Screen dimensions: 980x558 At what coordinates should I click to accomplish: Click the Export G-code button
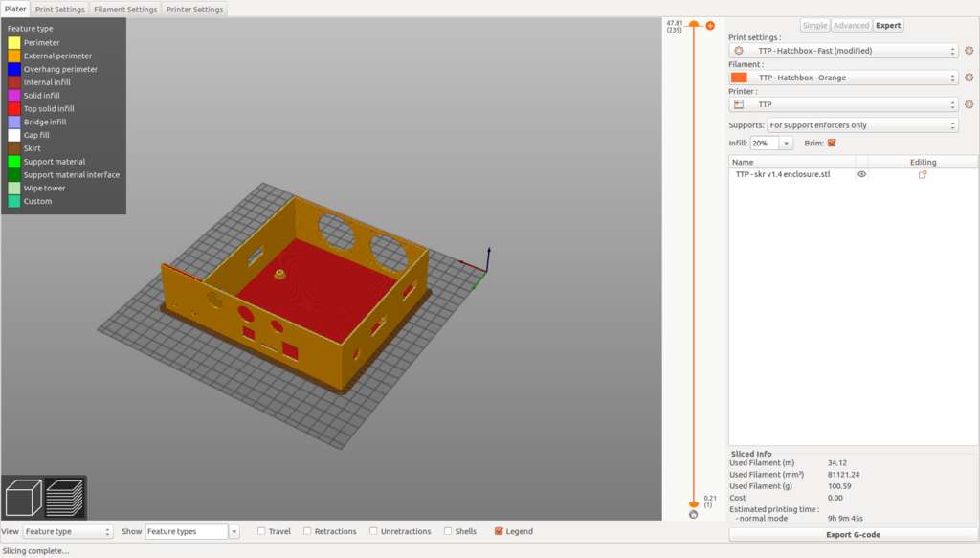point(853,534)
